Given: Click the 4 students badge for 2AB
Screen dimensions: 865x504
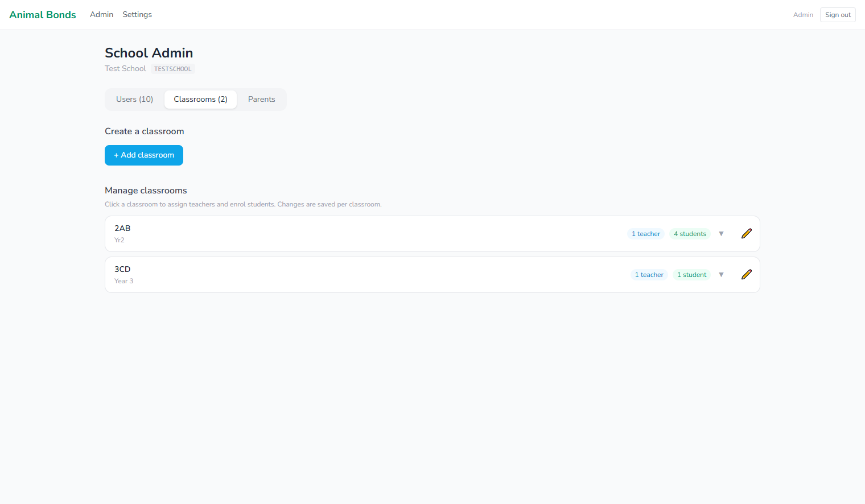Looking at the screenshot, I should 690,234.
